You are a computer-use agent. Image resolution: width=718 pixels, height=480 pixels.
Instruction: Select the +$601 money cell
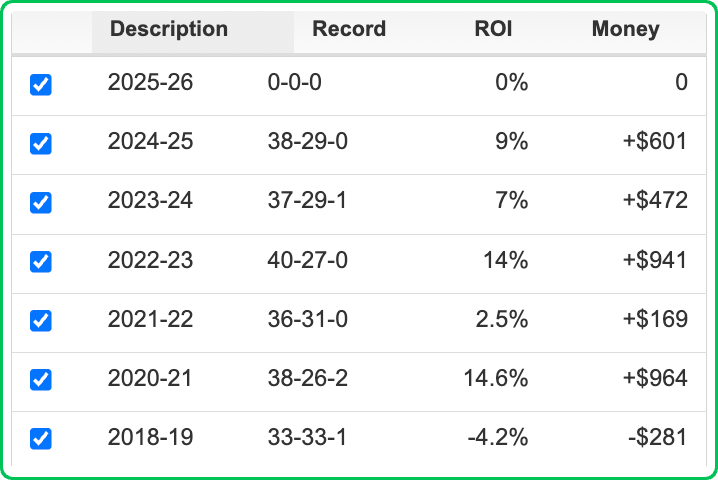[x=653, y=142]
